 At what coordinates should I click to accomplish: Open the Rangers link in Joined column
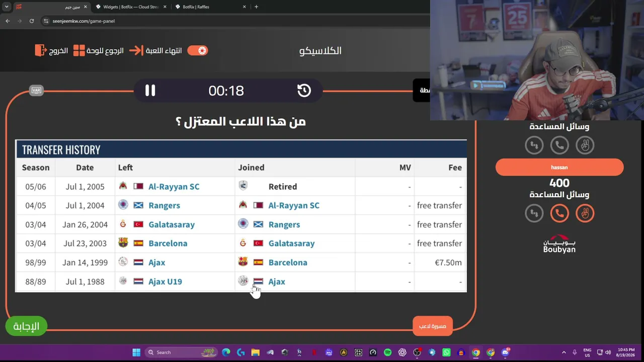pyautogui.click(x=284, y=225)
